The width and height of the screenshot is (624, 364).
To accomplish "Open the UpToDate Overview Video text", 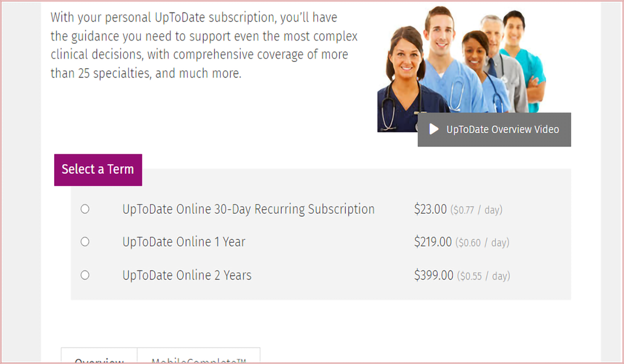I will [503, 129].
